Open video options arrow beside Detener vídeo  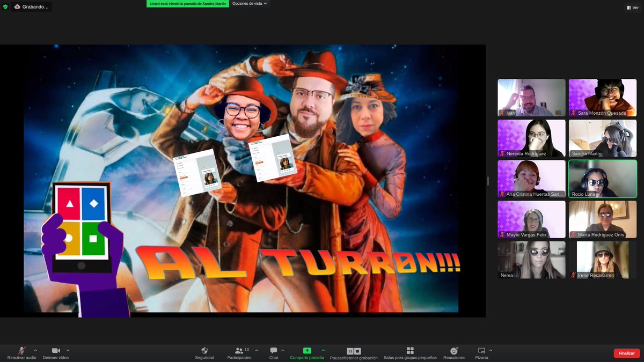(x=68, y=350)
